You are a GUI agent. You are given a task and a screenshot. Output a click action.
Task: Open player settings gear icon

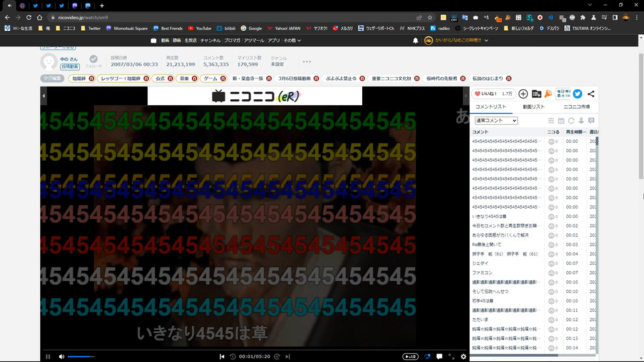click(464, 357)
